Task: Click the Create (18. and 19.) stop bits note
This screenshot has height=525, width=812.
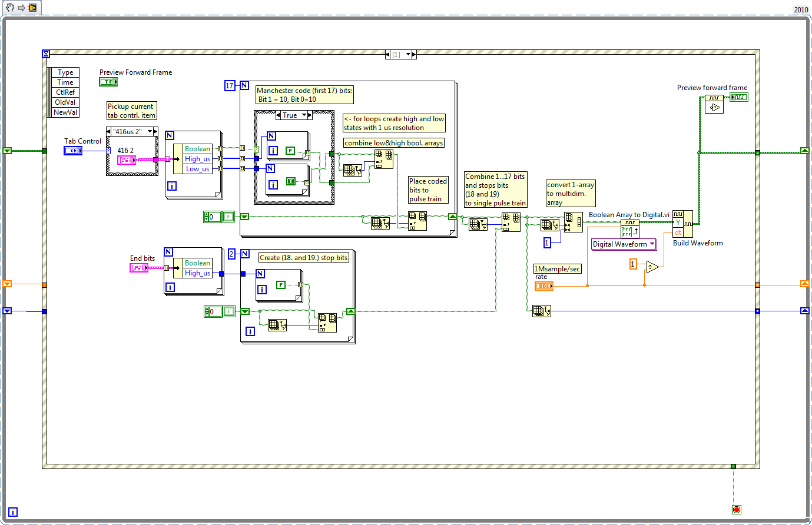Action: click(304, 258)
